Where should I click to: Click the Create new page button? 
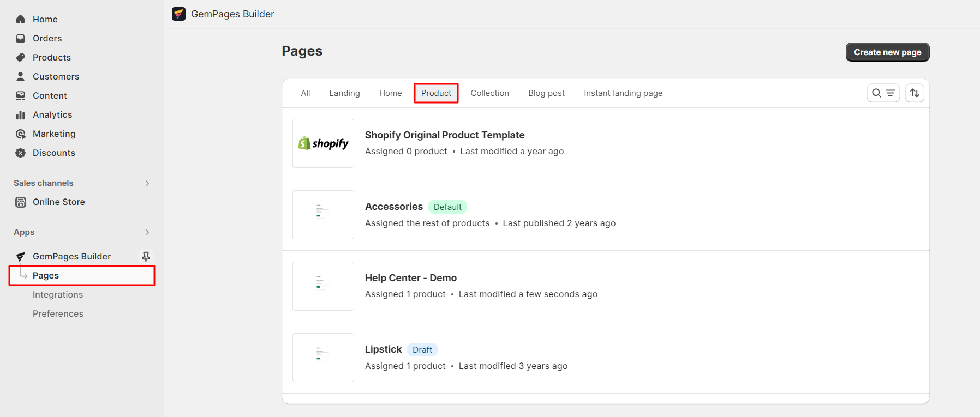point(887,52)
